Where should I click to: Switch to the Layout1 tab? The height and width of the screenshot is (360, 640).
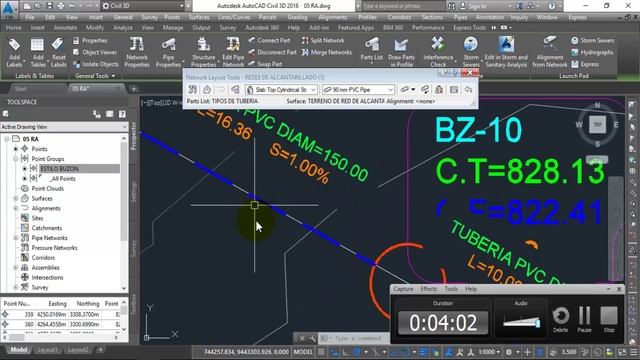pos(47,350)
